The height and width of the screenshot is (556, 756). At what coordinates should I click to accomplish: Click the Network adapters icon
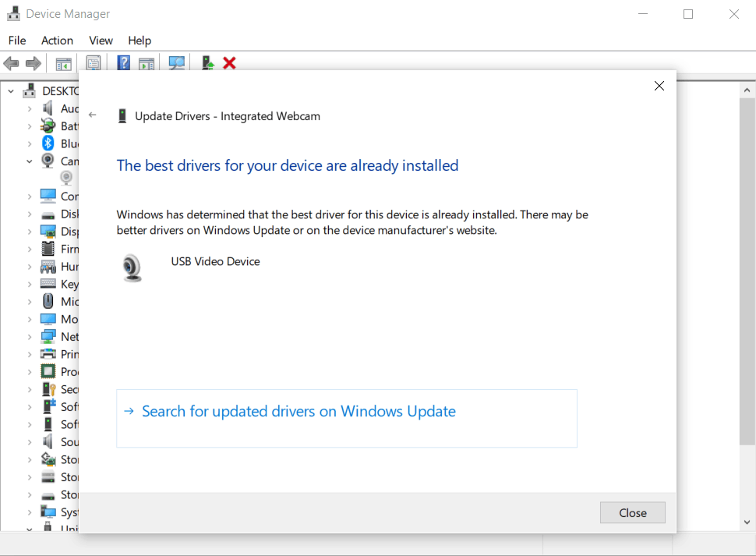[48, 336]
